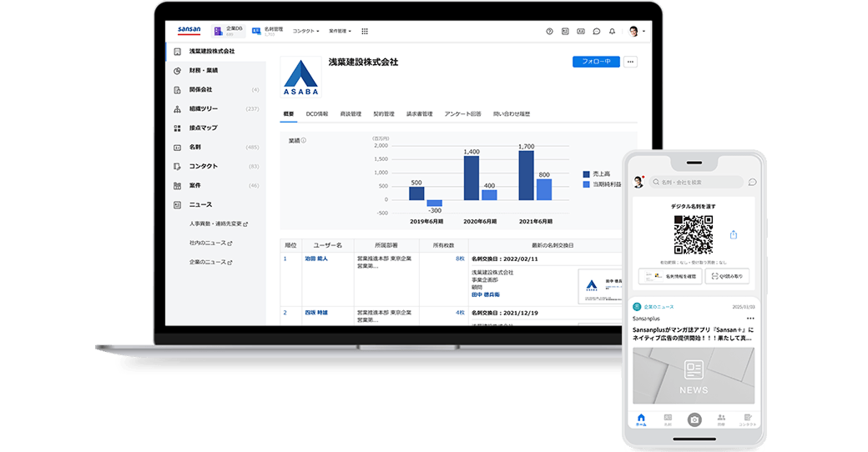Screen dimensions: 868x452
Task: Click the ASABA company logo
Action: pyautogui.click(x=300, y=77)
